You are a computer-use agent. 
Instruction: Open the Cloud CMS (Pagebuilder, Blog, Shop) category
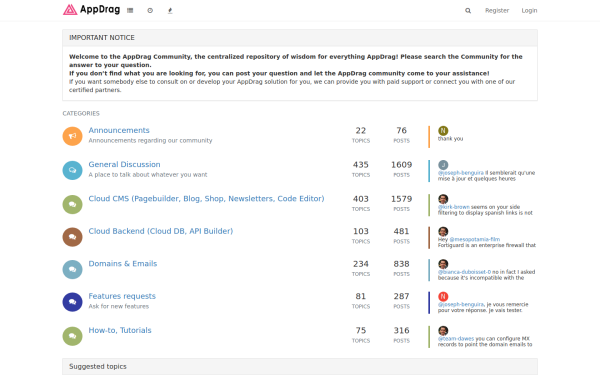206,199
